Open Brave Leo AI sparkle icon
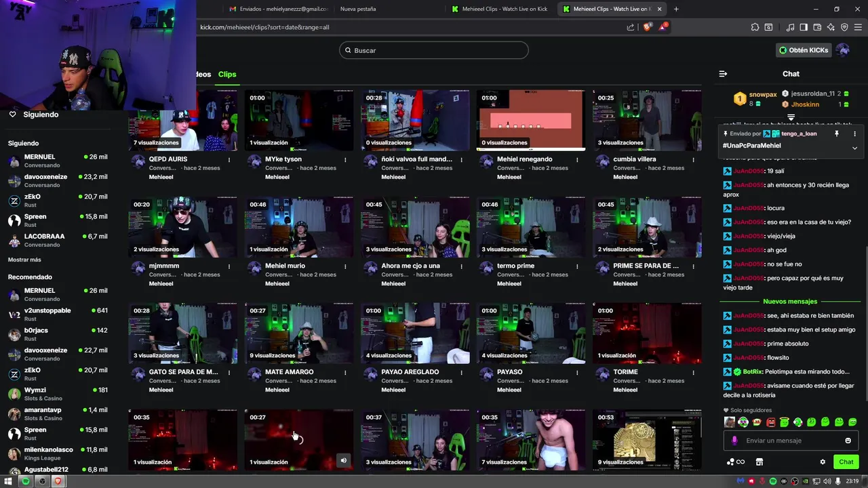 coord(831,27)
